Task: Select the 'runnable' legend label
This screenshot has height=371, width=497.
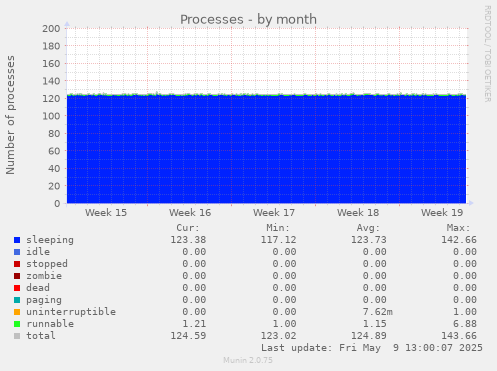Action: coord(50,324)
